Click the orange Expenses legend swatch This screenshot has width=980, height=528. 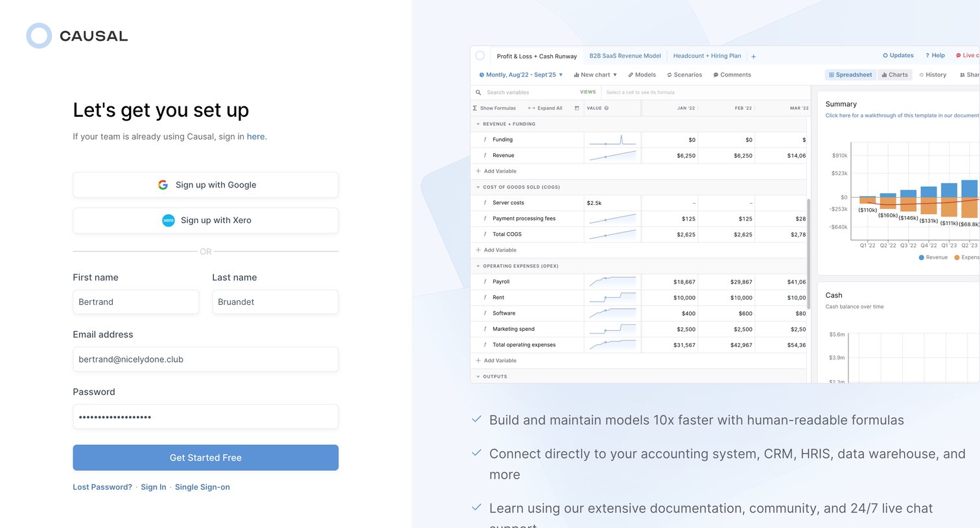(957, 258)
